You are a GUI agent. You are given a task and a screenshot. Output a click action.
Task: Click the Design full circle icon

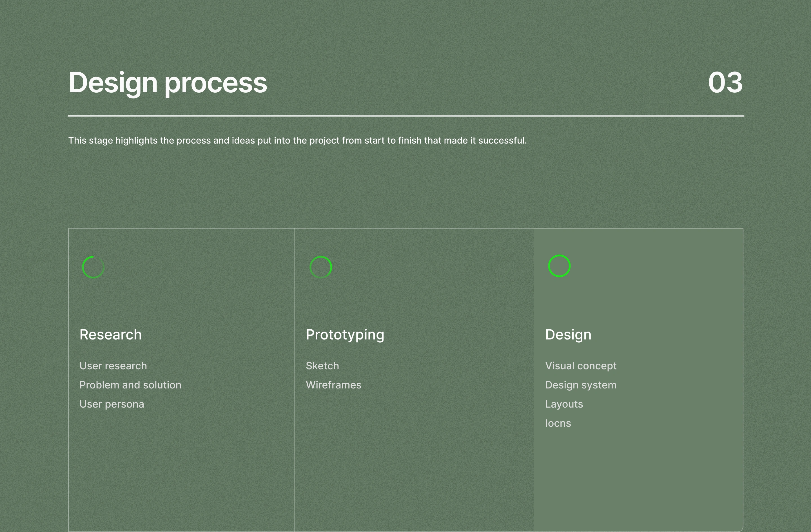click(559, 266)
